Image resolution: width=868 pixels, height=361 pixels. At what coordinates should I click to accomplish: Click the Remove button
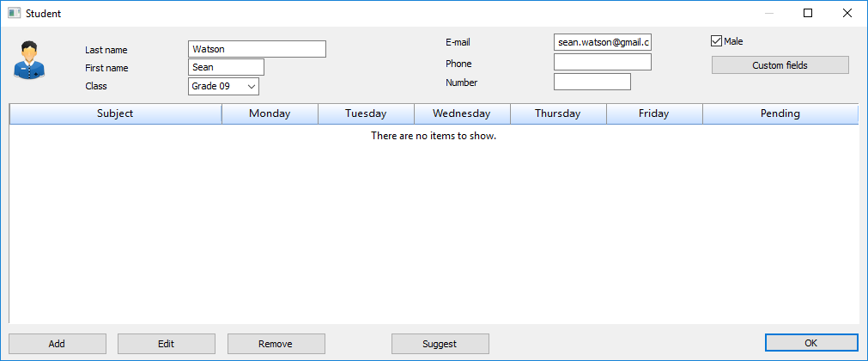pos(276,344)
